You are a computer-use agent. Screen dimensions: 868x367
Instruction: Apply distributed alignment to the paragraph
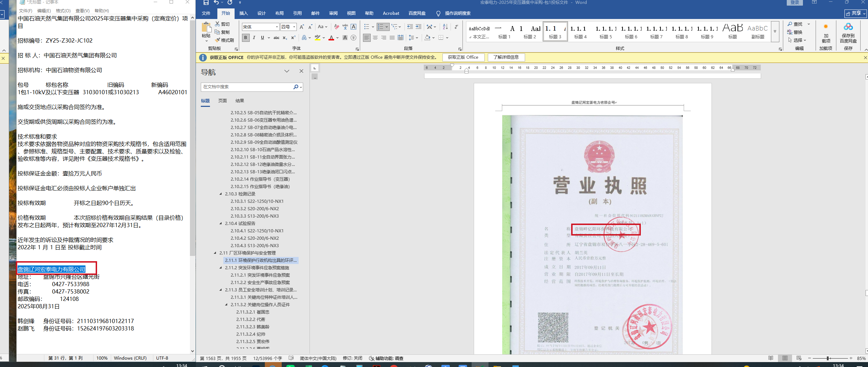tap(401, 38)
